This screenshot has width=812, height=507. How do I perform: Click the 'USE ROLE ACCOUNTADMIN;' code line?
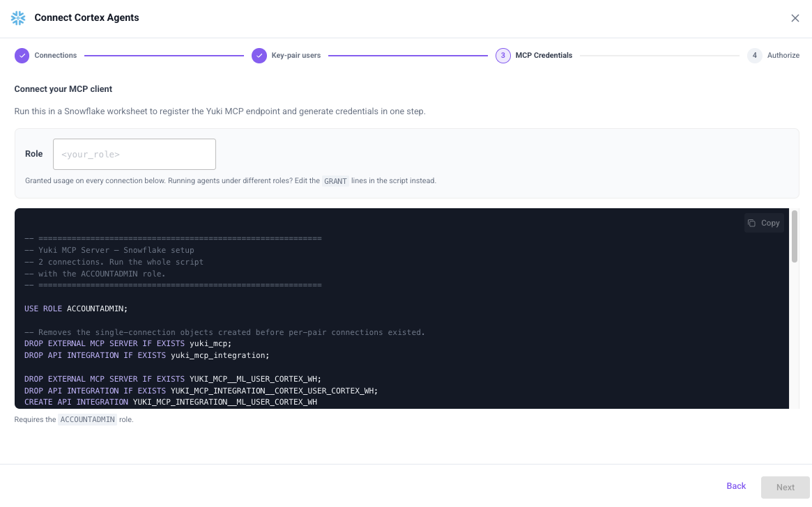coord(75,309)
